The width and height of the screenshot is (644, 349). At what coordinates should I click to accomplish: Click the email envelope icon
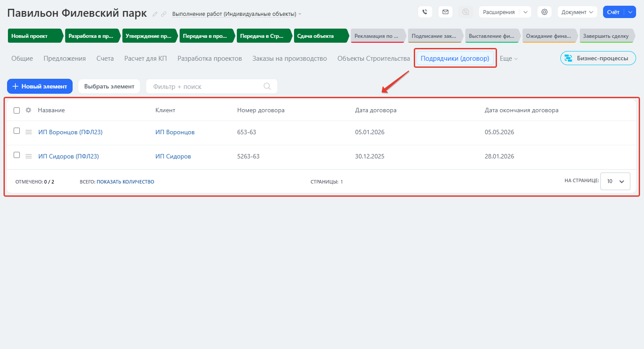tap(445, 12)
